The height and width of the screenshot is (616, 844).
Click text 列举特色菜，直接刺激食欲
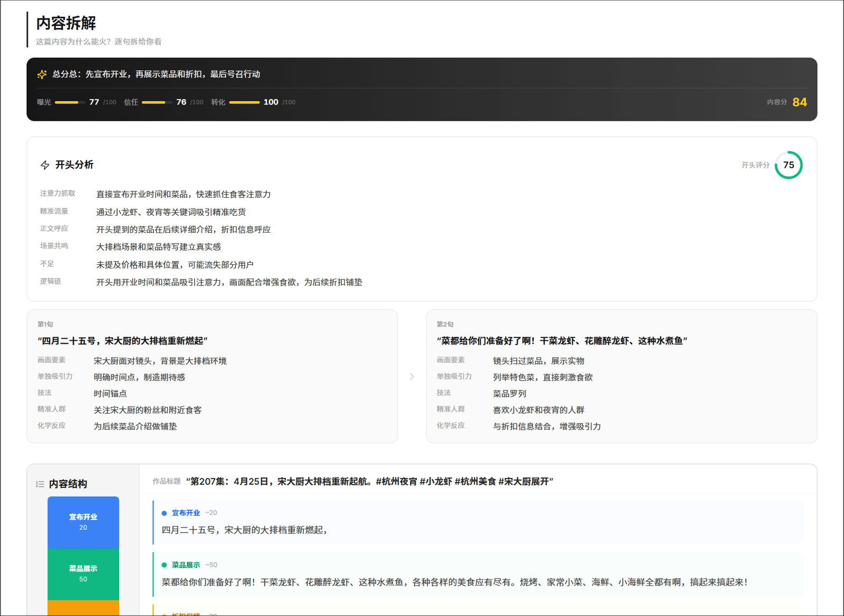point(543,378)
